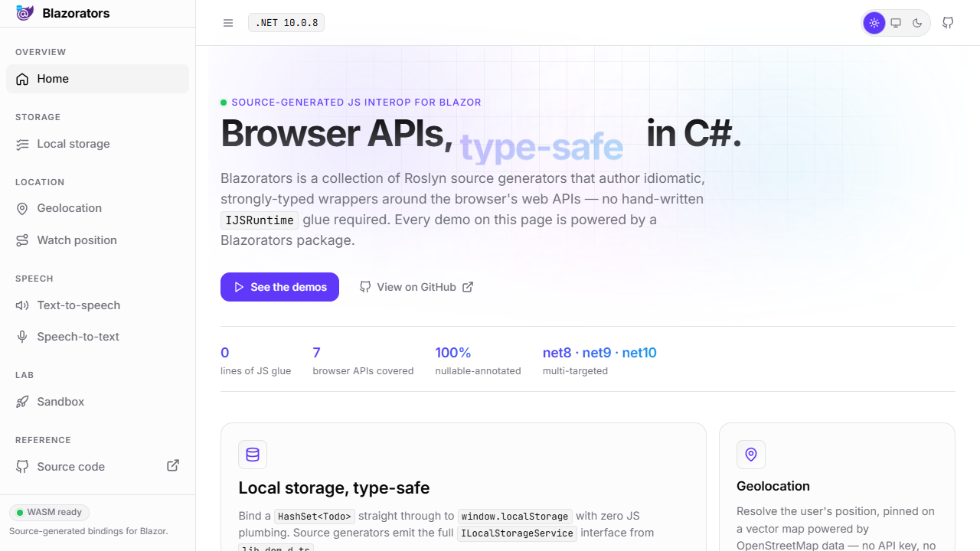The height and width of the screenshot is (551, 980).
Task: Open the Source code link
Action: [97, 467]
